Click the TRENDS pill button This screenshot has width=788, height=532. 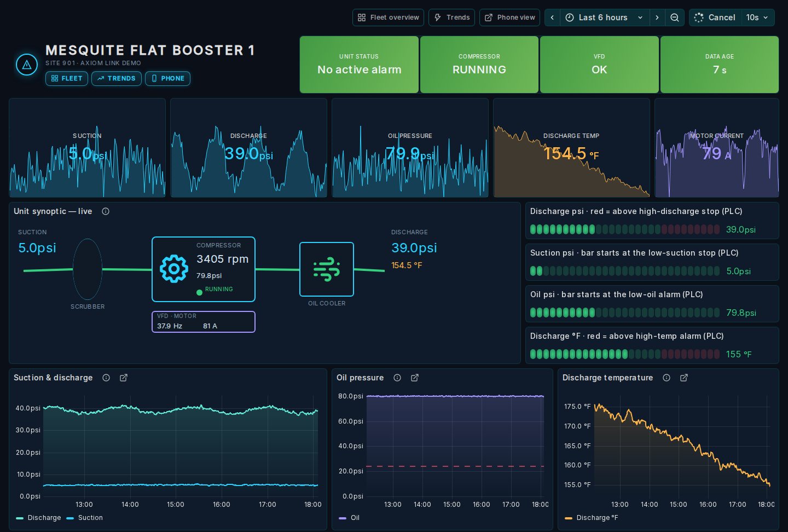tap(117, 78)
